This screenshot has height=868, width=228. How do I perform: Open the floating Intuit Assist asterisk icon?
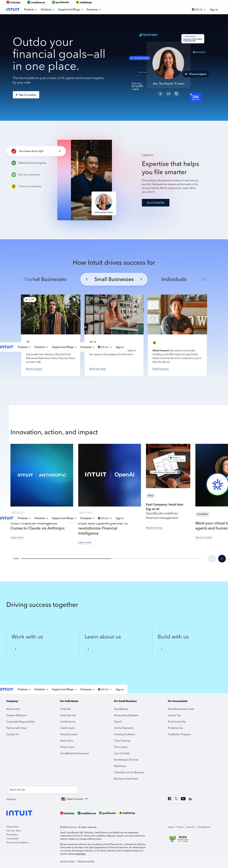pos(217,484)
